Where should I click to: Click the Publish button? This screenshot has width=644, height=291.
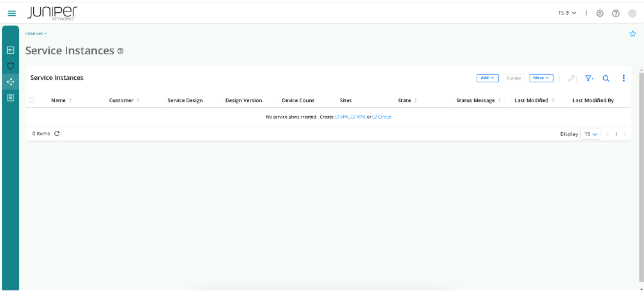coord(514,78)
